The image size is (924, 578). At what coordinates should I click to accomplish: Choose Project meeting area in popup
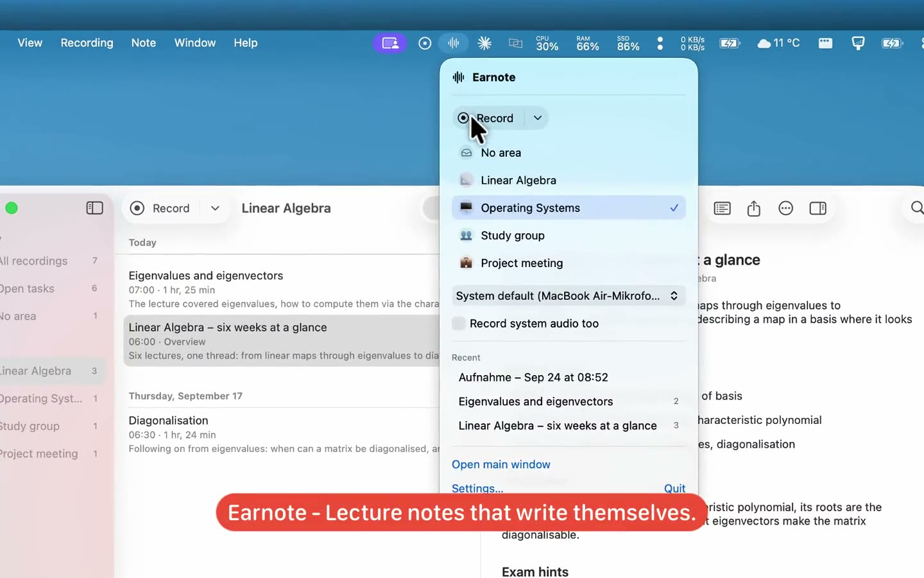coord(569,263)
